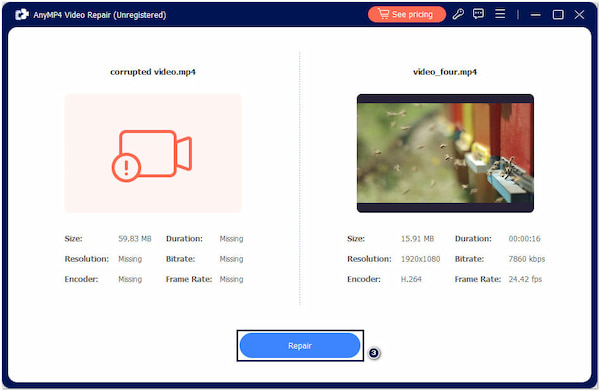Open the See pricing page

click(407, 15)
